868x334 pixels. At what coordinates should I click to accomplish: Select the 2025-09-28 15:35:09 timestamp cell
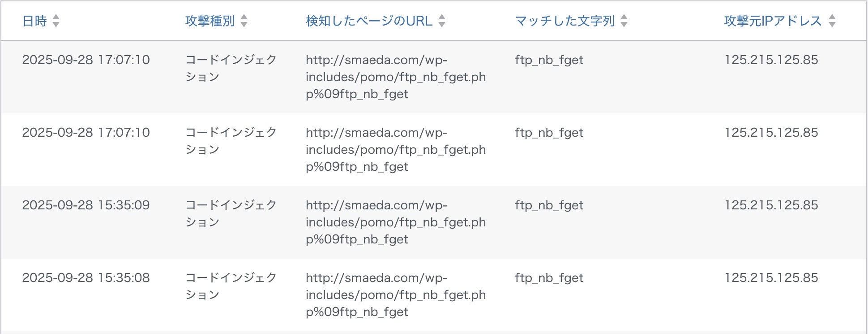pos(86,205)
